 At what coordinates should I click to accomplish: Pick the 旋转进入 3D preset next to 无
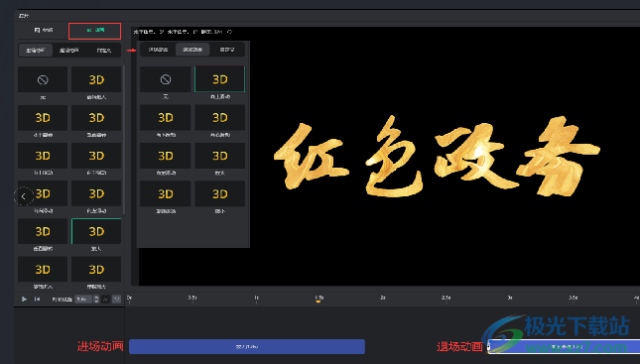[x=96, y=79]
